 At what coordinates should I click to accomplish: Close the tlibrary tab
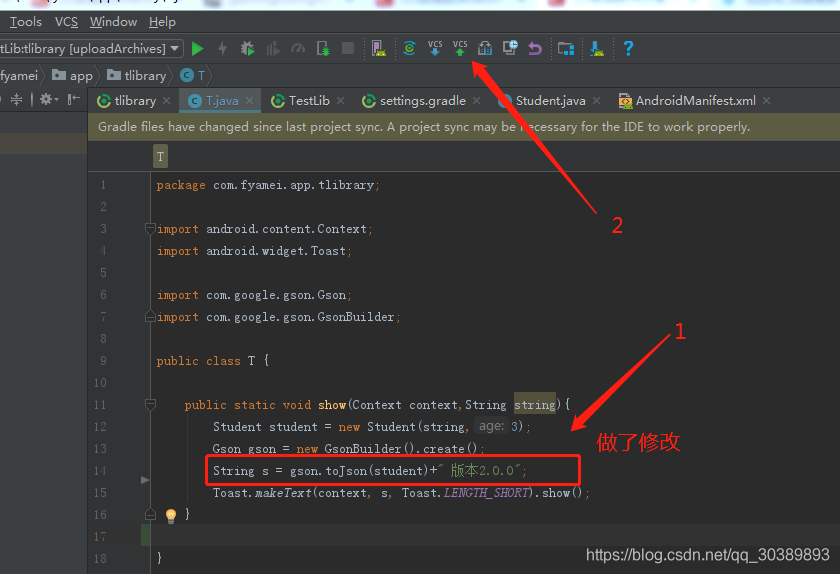click(x=167, y=101)
